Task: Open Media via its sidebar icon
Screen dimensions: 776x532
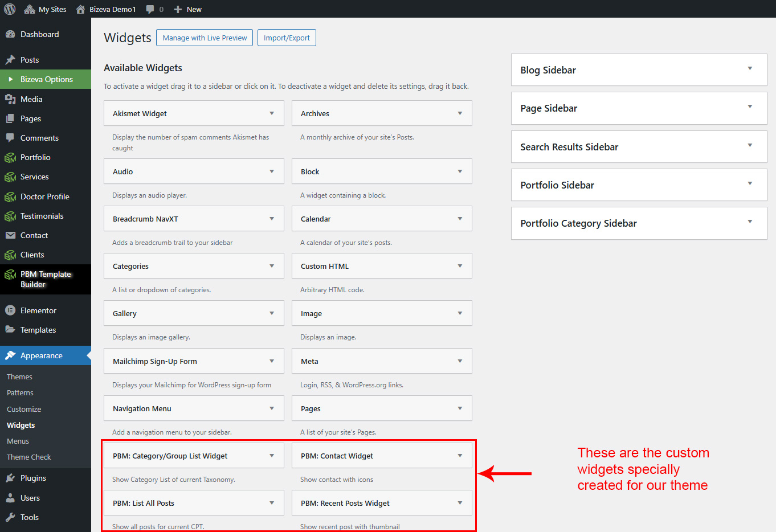Action: pyautogui.click(x=10, y=99)
